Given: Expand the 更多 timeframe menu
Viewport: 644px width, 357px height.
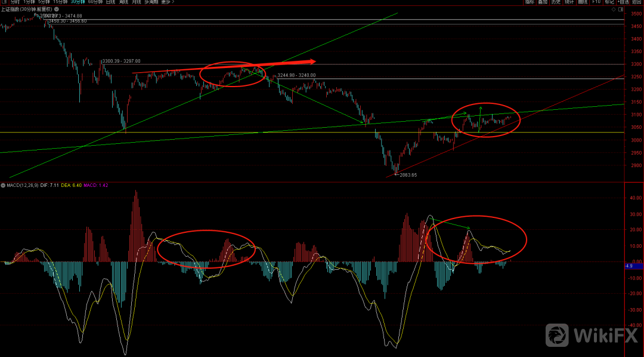Looking at the screenshot, I should click(x=167, y=2).
